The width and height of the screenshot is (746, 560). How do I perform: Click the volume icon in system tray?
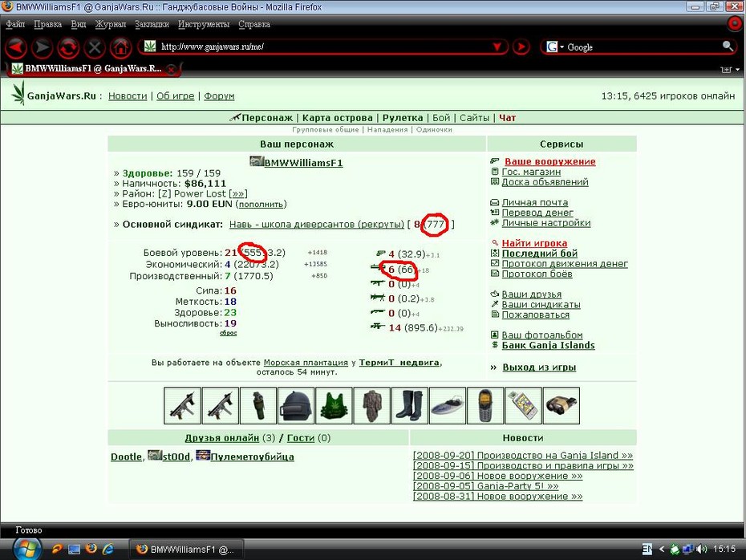(x=701, y=549)
